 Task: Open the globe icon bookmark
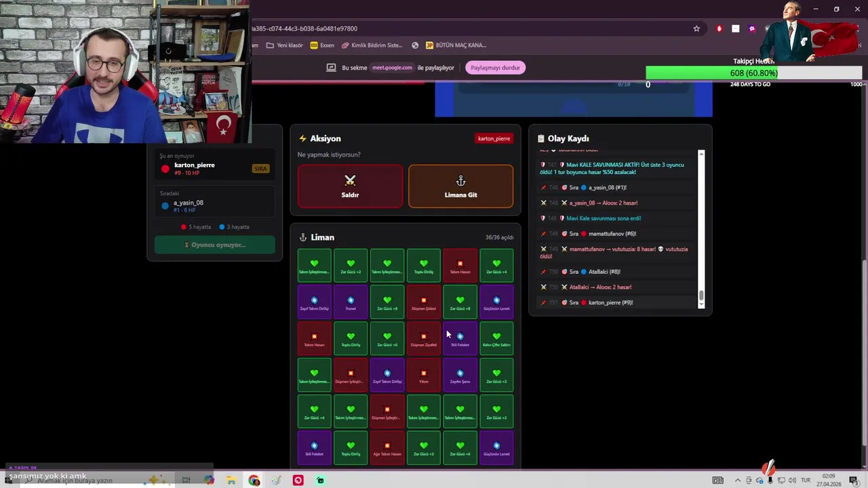415,45
